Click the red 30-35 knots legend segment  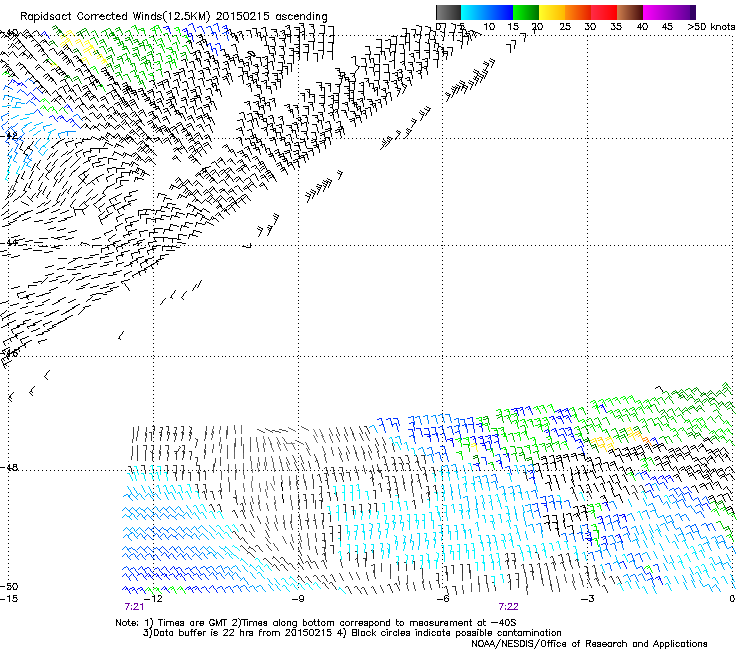pos(604,12)
